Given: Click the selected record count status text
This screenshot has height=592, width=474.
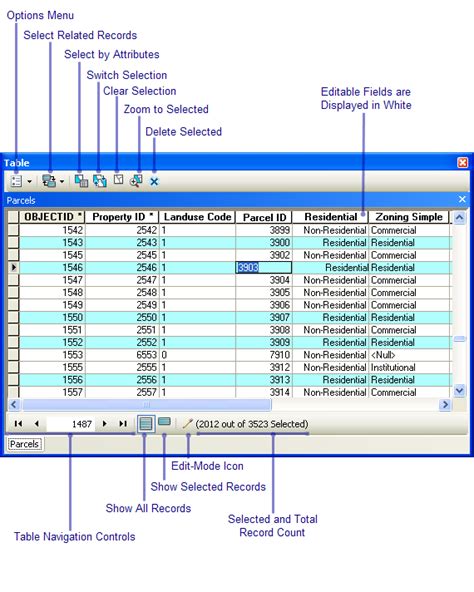Looking at the screenshot, I should (252, 424).
